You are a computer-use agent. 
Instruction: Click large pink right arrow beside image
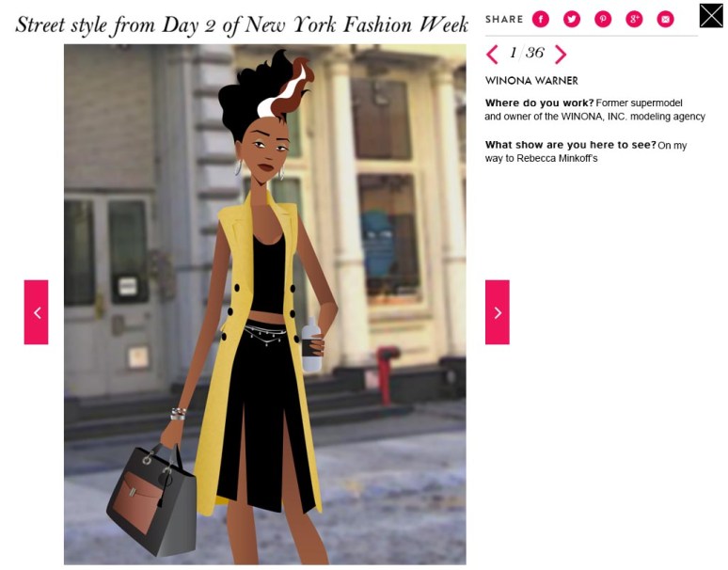[x=498, y=312]
